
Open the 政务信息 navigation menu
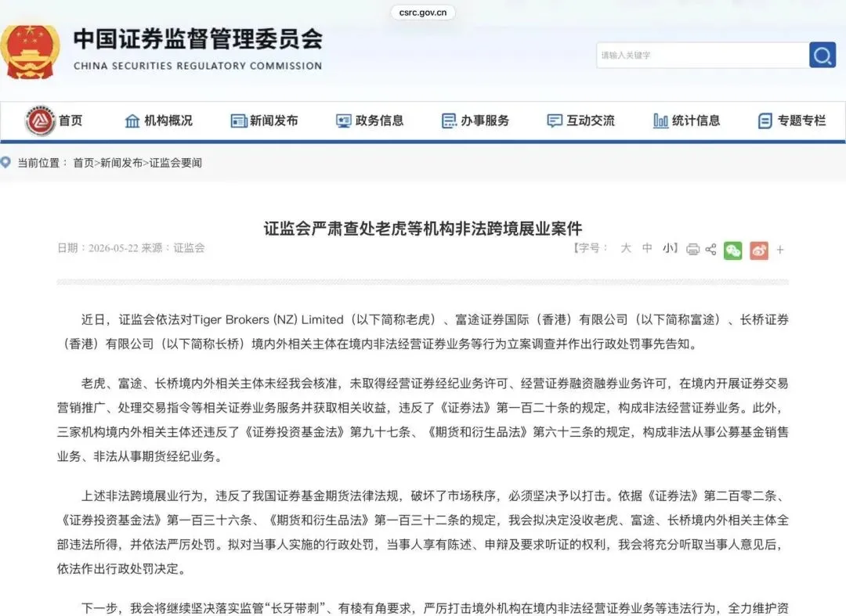click(370, 121)
